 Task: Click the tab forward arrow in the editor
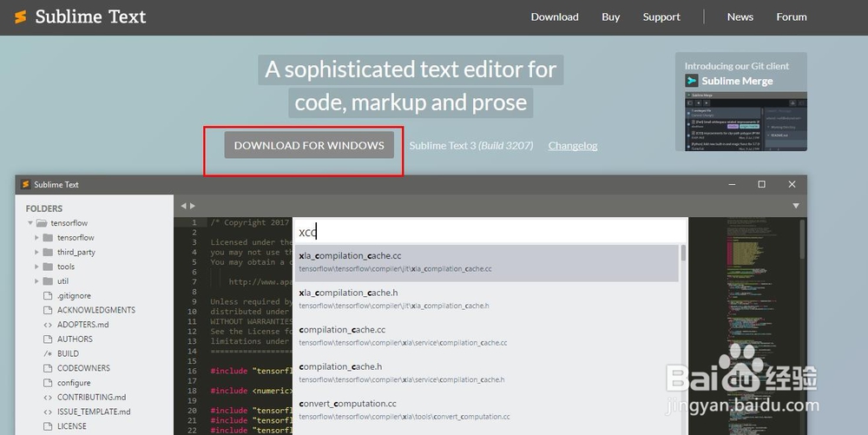pyautogui.click(x=193, y=206)
